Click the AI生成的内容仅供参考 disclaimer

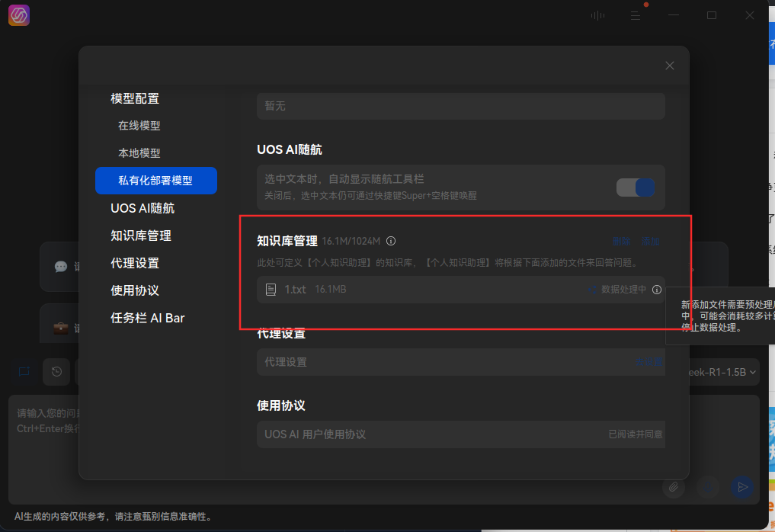pyautogui.click(x=114, y=517)
